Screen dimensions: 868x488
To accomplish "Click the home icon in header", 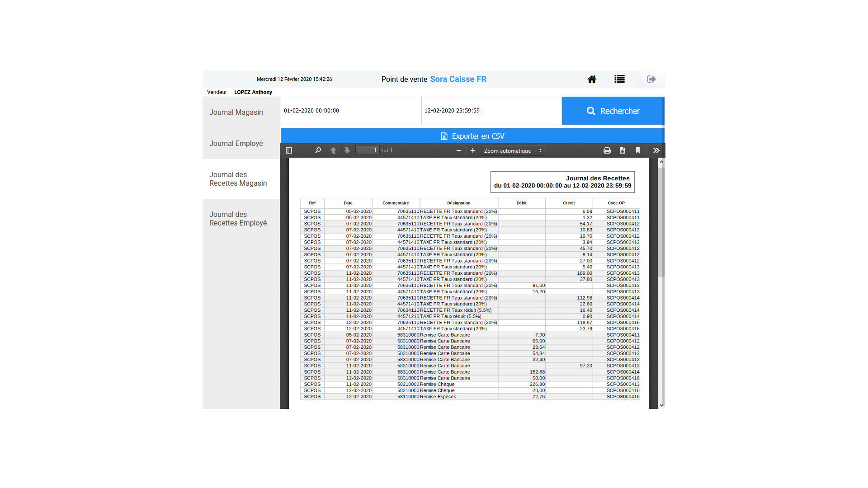I will 592,79.
